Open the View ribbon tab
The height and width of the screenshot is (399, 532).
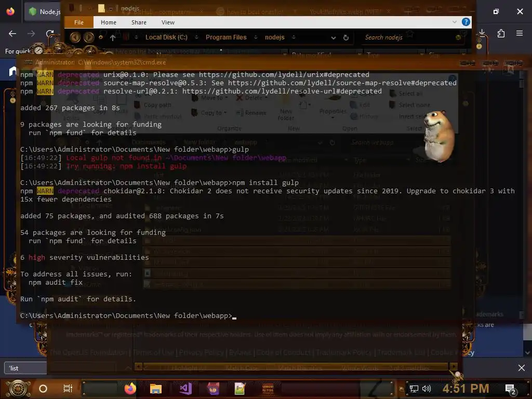[x=168, y=22]
